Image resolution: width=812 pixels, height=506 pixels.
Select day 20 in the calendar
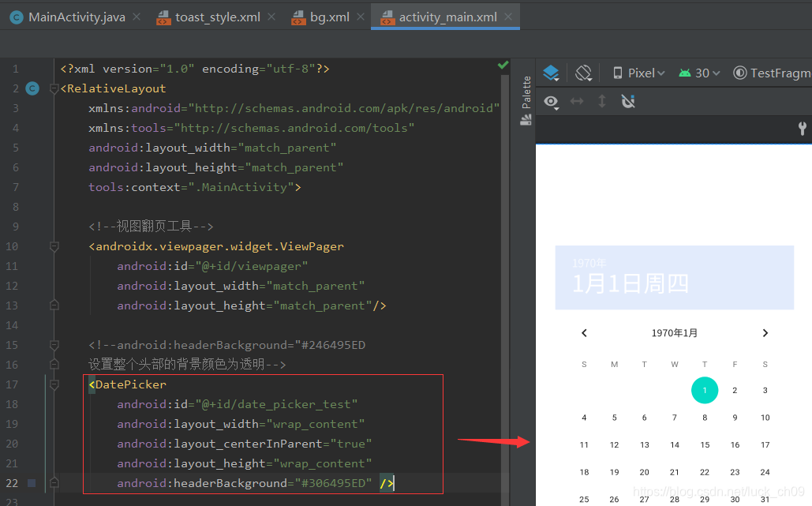644,472
